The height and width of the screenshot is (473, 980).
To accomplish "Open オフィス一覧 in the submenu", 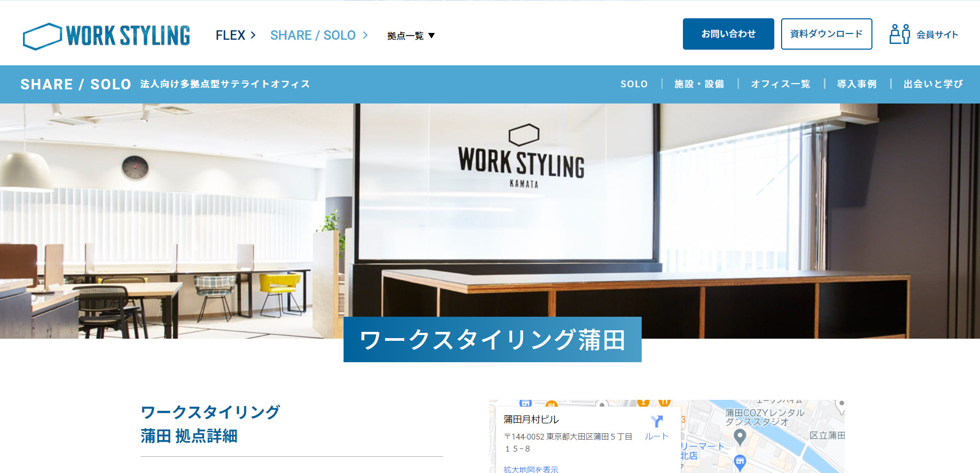I will pos(780,84).
